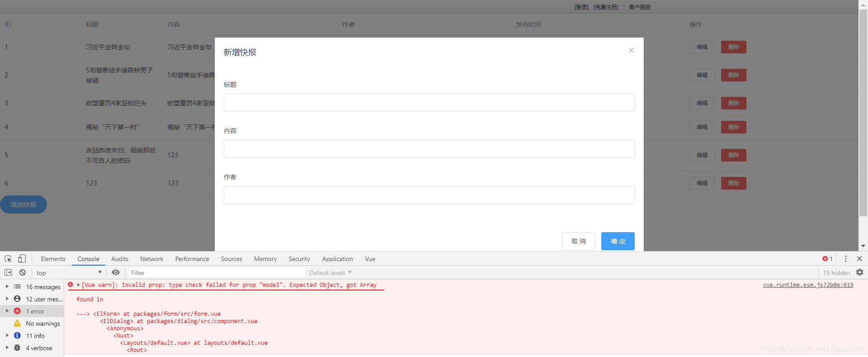
Task: Open DevTools three-dot menu
Action: (x=845, y=259)
